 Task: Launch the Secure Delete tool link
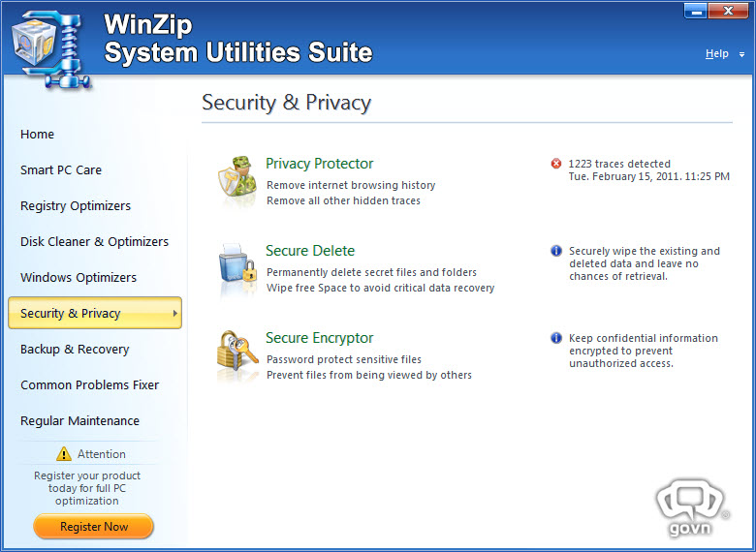[x=310, y=251]
